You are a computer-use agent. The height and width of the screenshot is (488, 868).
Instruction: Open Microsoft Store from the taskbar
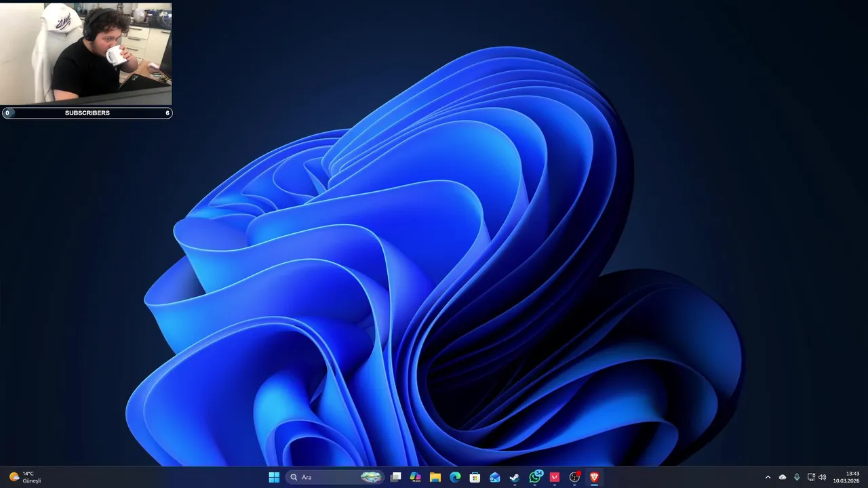click(x=475, y=477)
